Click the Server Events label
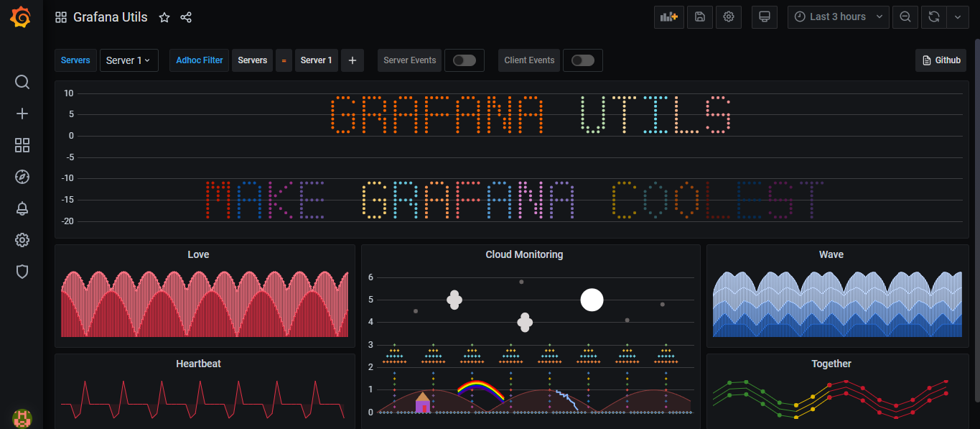980x429 pixels. click(410, 60)
